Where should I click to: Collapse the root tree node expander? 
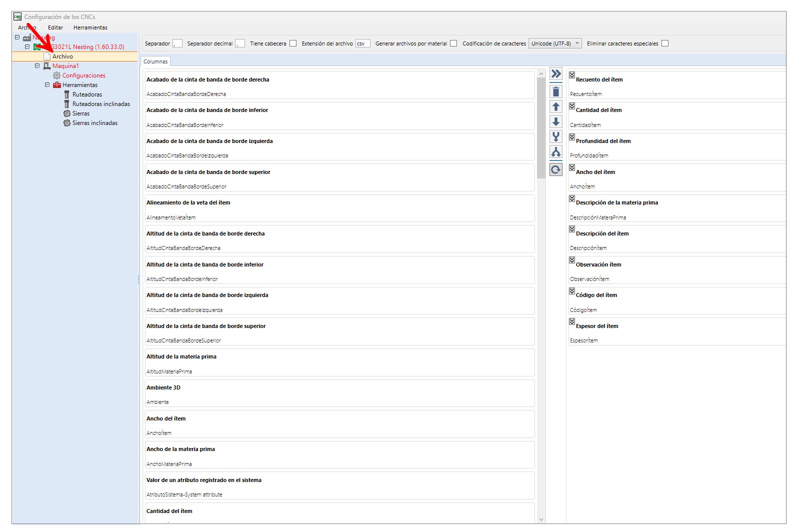[17, 37]
